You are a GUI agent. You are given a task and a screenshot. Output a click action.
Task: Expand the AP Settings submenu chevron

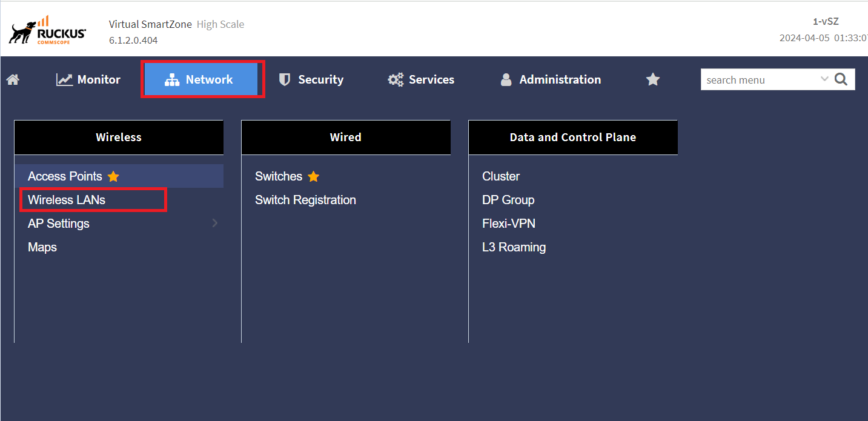point(215,224)
